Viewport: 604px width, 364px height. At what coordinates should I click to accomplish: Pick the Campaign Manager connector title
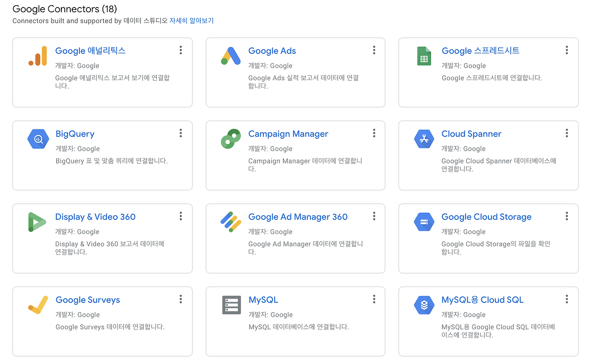[288, 134]
